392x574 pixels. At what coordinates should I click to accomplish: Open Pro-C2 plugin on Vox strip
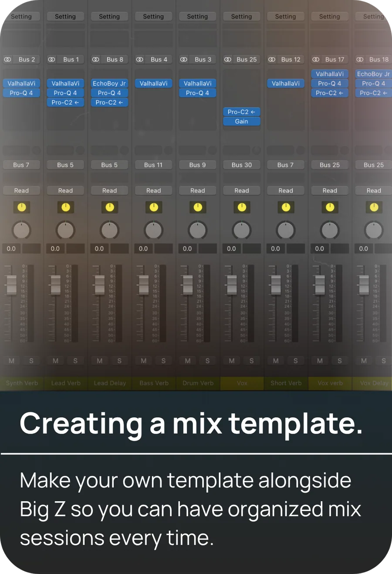click(x=242, y=112)
